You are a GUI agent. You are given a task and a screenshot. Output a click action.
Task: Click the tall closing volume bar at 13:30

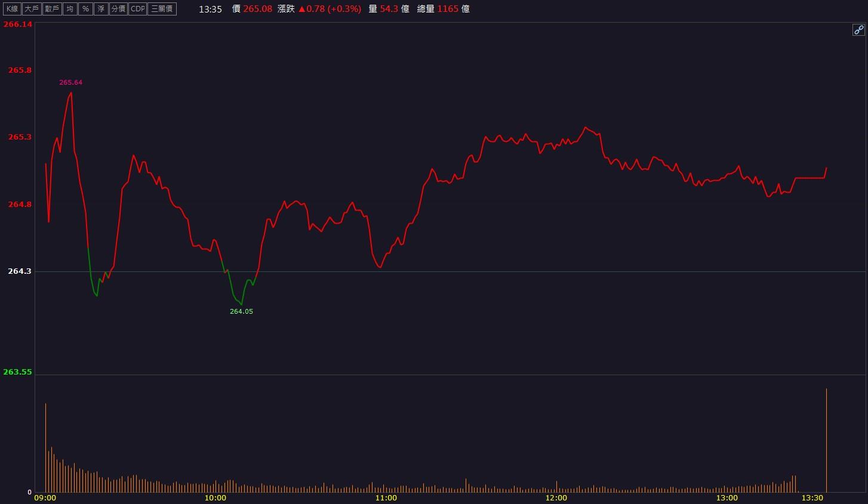point(826,441)
